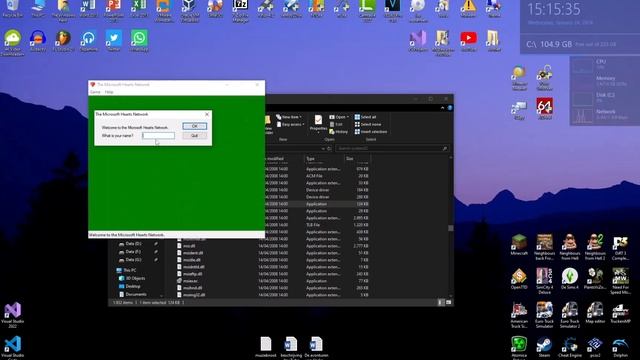The image size is (640, 360).
Task: Select Desktop in the navigation pane
Action: (130, 287)
